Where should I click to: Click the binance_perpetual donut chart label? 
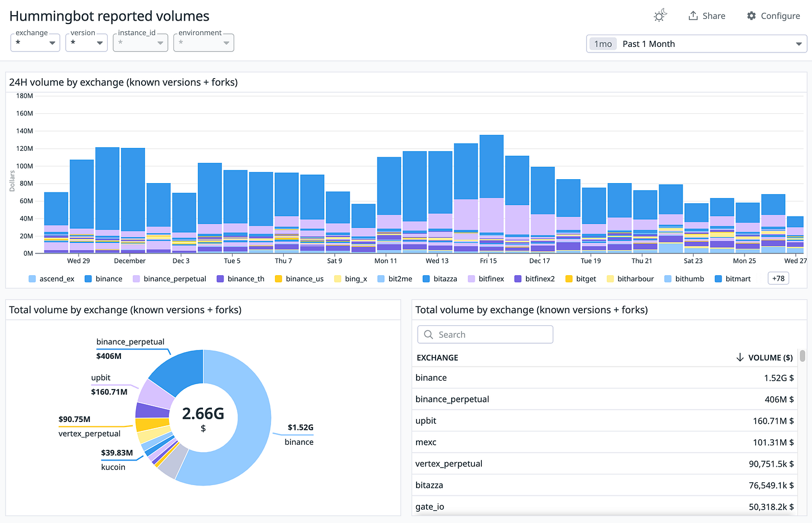click(x=130, y=342)
